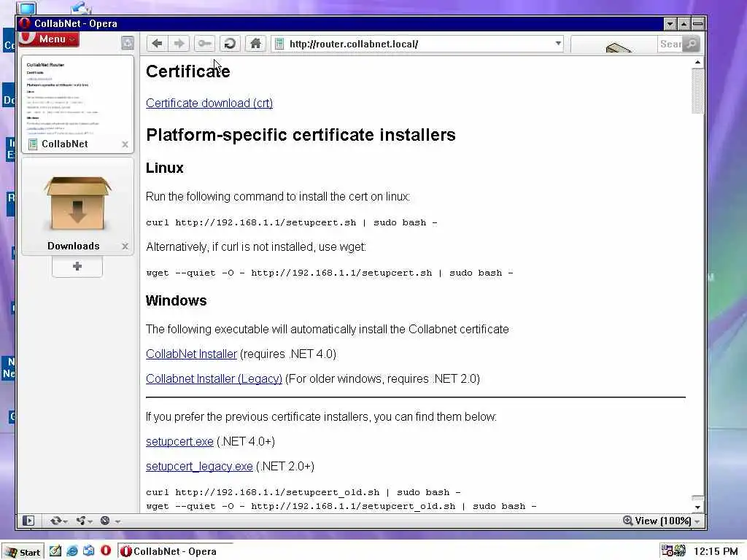Select the curl setupcert.sh command text
This screenshot has height=560, width=747.
point(291,222)
